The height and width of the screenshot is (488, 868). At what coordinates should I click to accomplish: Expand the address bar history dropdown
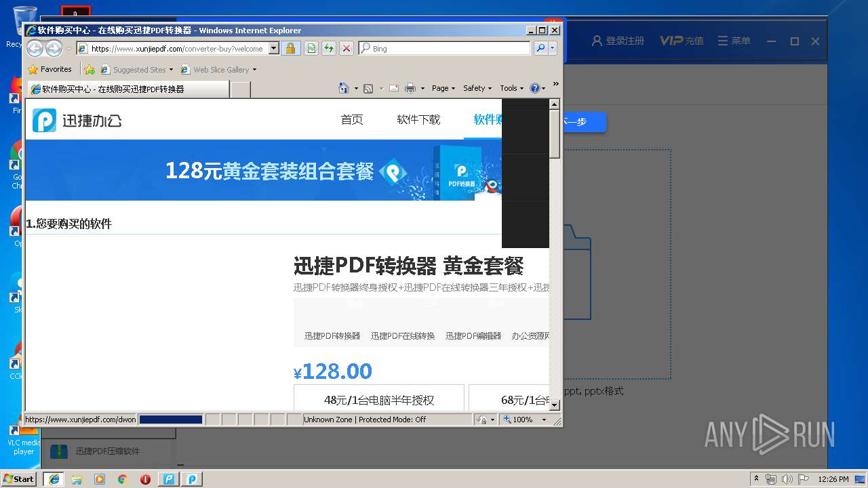point(274,48)
